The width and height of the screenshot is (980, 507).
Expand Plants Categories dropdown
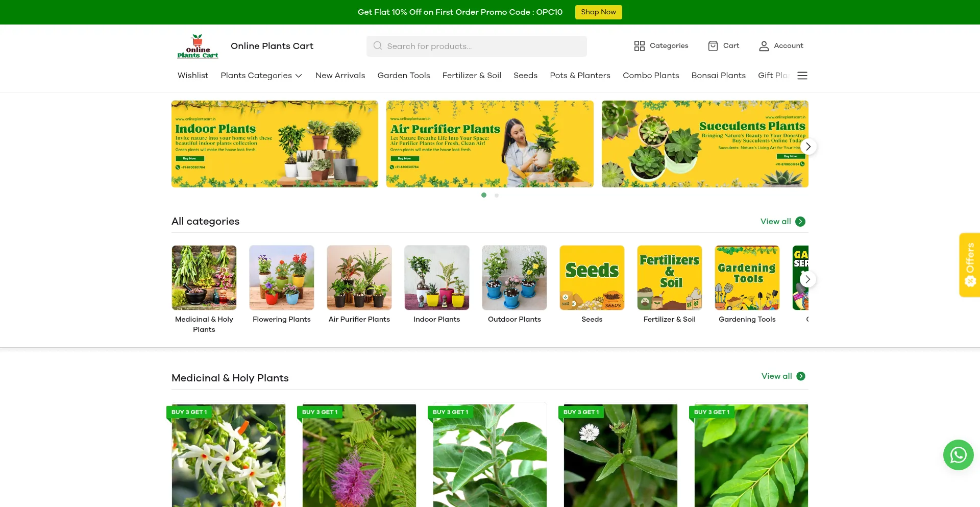point(261,76)
